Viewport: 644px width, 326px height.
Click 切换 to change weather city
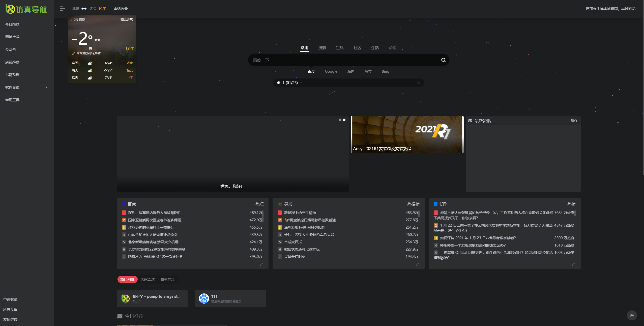82,20
